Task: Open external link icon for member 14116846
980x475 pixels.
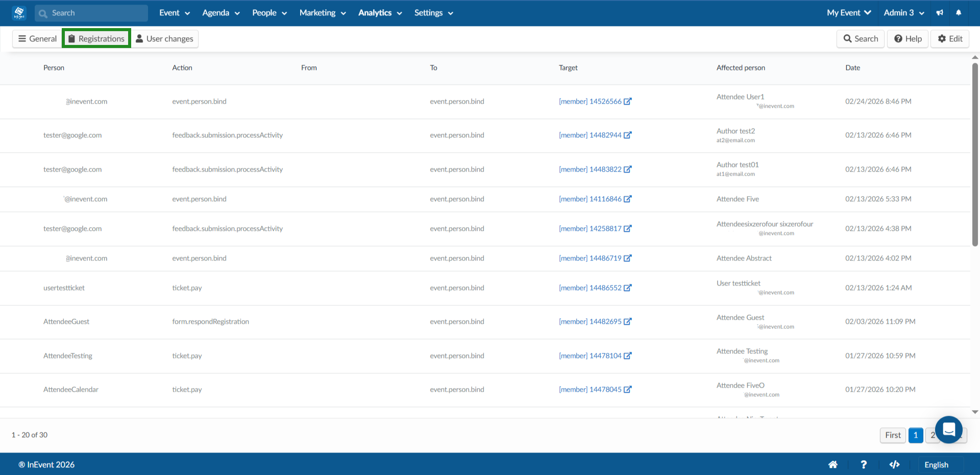Action: (x=628, y=199)
